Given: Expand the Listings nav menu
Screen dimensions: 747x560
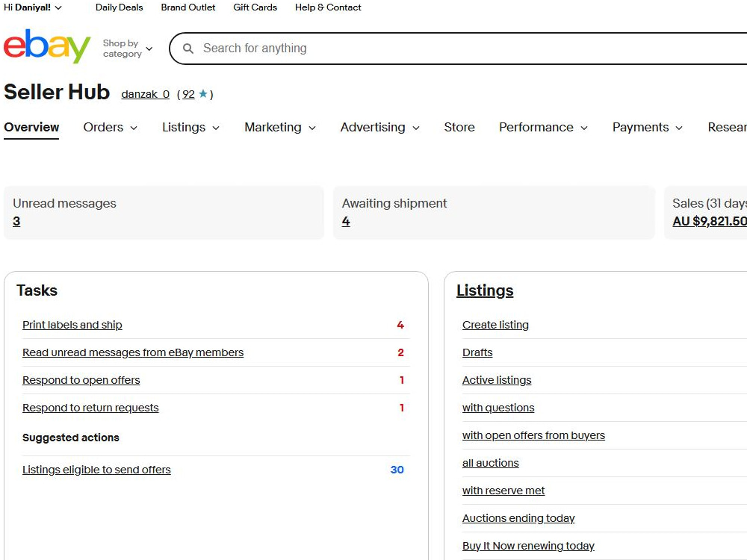Looking at the screenshot, I should [190, 127].
